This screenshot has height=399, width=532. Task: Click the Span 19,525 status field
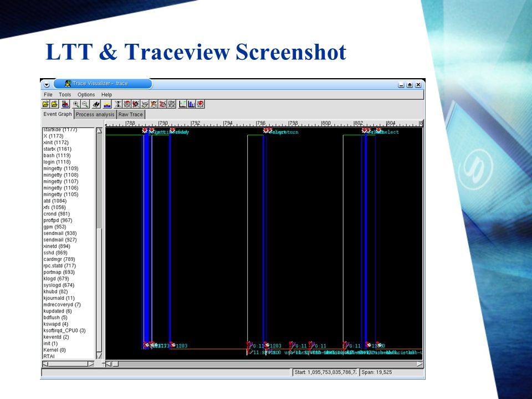click(392, 372)
